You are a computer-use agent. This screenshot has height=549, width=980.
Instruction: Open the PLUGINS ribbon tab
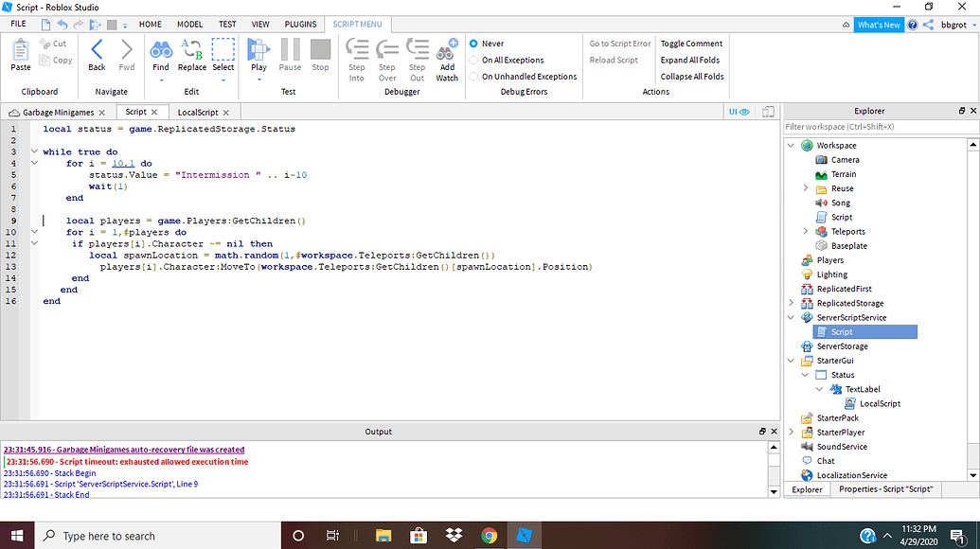click(x=300, y=24)
